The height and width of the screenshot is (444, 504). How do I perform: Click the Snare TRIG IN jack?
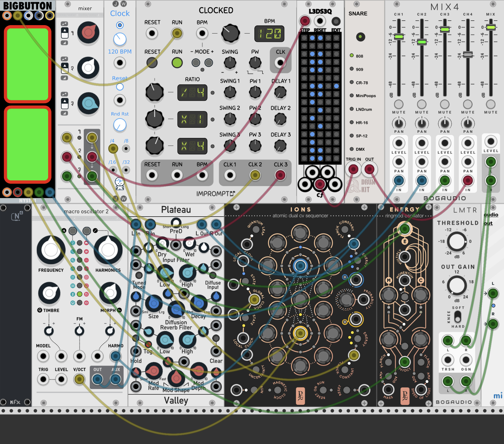click(x=353, y=169)
